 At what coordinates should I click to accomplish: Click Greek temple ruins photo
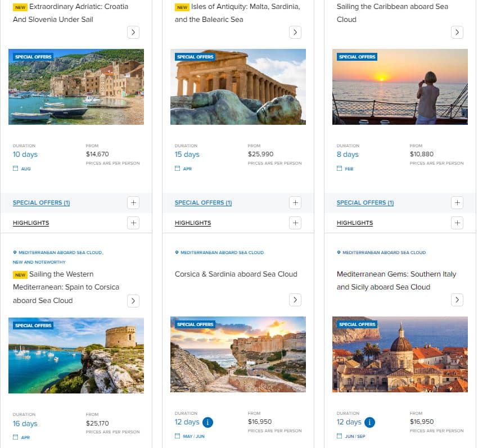tap(238, 87)
